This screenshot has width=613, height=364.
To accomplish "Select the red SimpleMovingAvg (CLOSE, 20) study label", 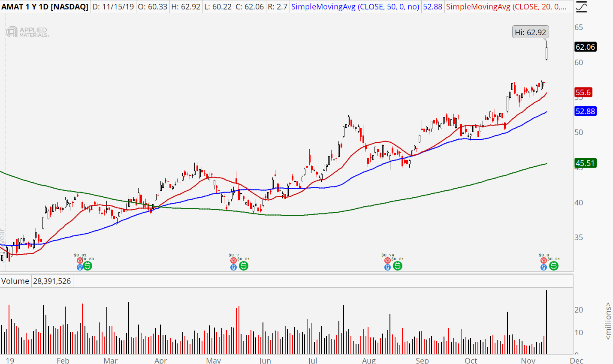I will coord(506,7).
